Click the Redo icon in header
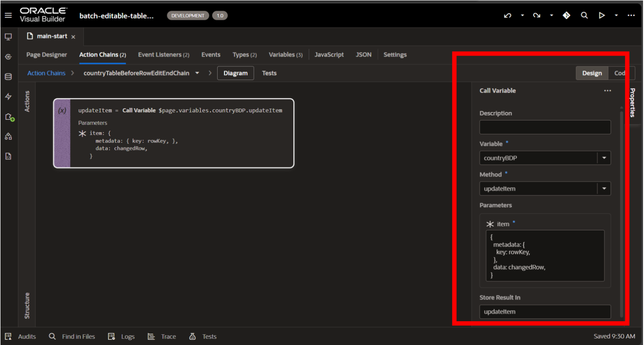This screenshot has height=345, width=644. tap(537, 16)
